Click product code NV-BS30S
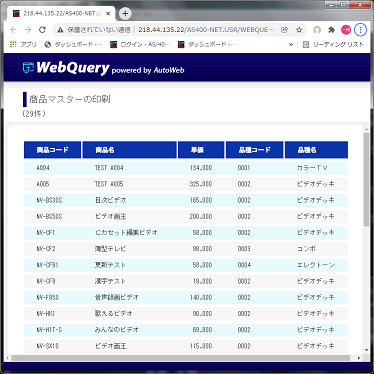This screenshot has width=374, height=374. pos(49,200)
